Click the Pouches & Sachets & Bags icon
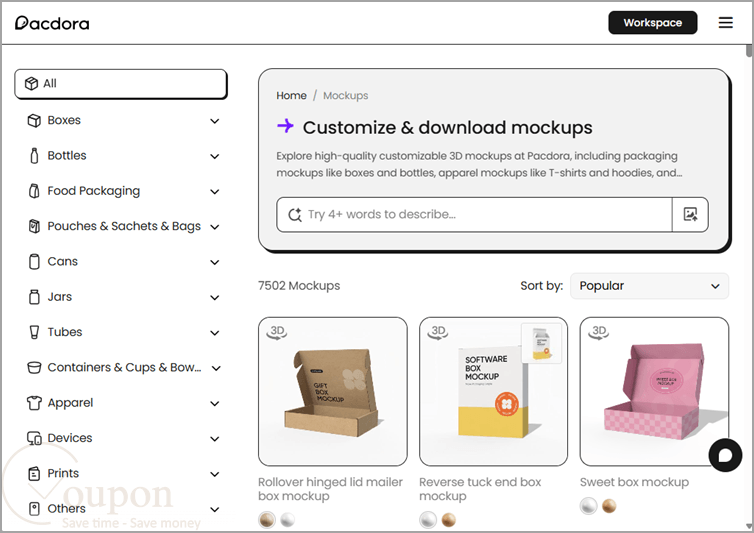The height and width of the screenshot is (533, 754). 34,226
